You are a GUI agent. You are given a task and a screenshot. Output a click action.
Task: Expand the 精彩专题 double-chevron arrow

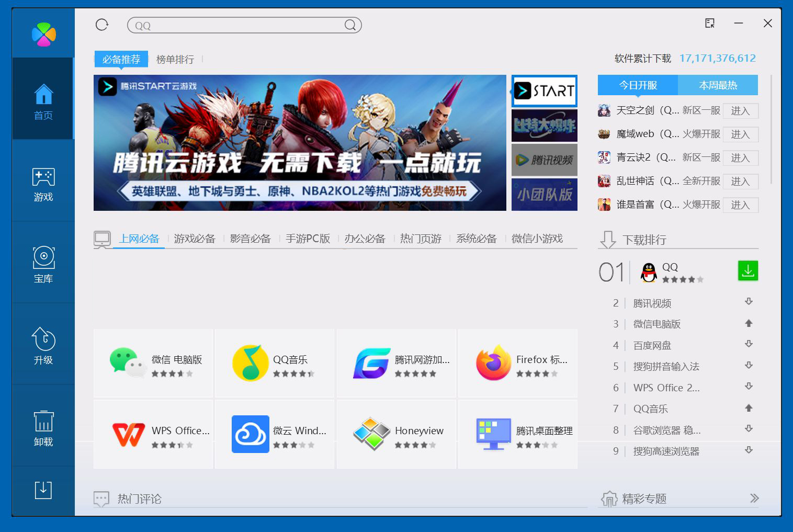(754, 498)
